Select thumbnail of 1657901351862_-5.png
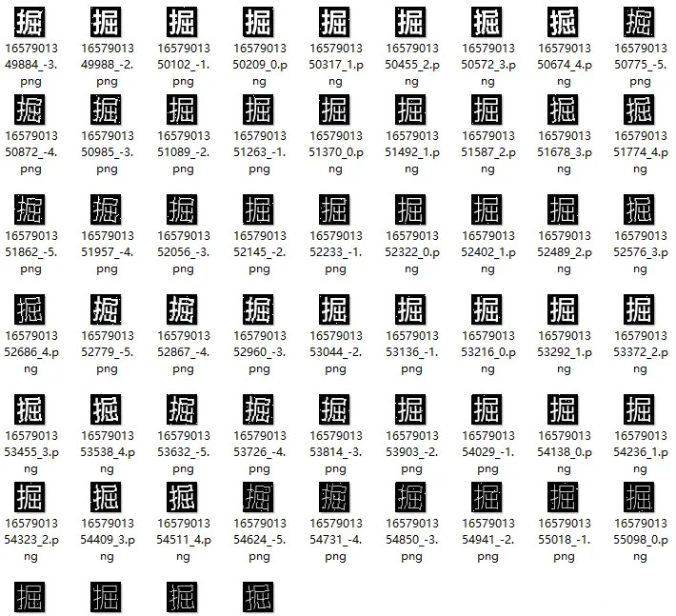Image resolution: width=676 pixels, height=616 pixels. [x=30, y=209]
